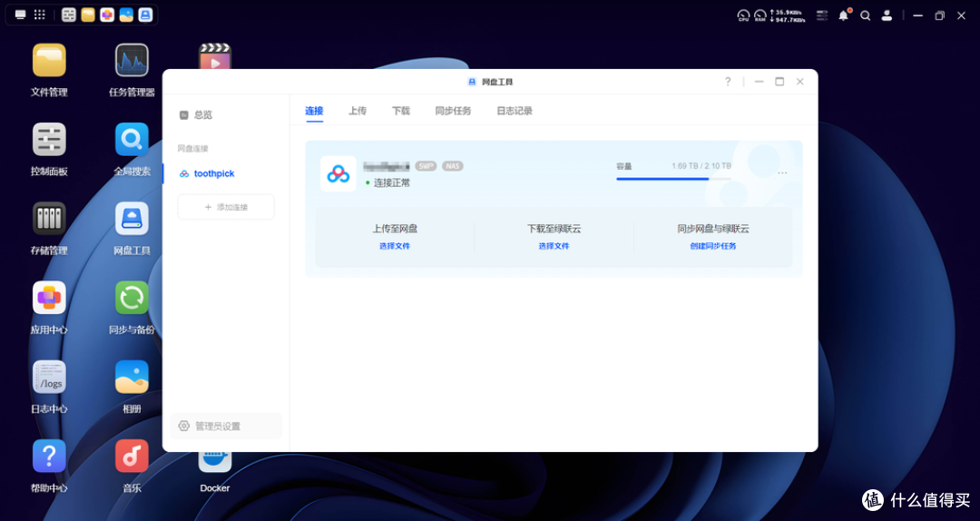Click the help question mark in 网盘工具 window
The height and width of the screenshot is (521, 980).
pos(728,82)
